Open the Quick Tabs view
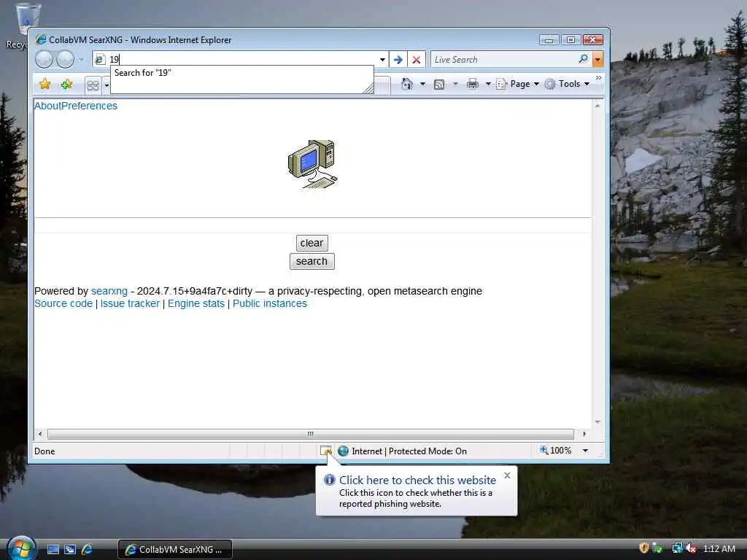 [93, 85]
